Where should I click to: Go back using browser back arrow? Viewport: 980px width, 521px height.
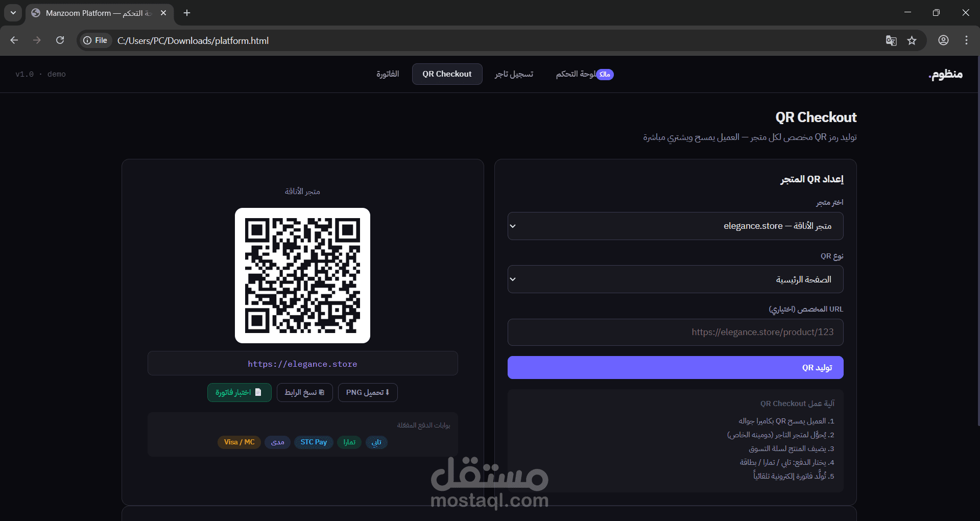(14, 40)
